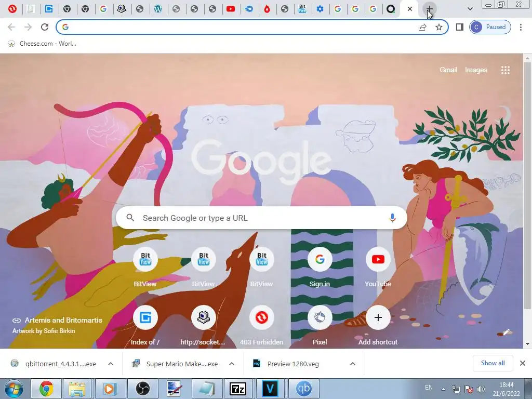Open volume control in system tray
The image size is (532, 399).
click(481, 389)
